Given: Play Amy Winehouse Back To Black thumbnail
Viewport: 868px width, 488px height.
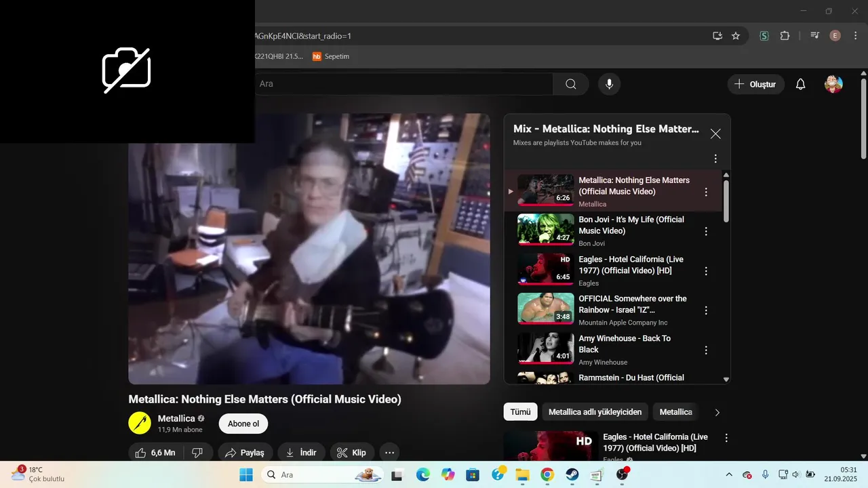Looking at the screenshot, I should 545,348.
